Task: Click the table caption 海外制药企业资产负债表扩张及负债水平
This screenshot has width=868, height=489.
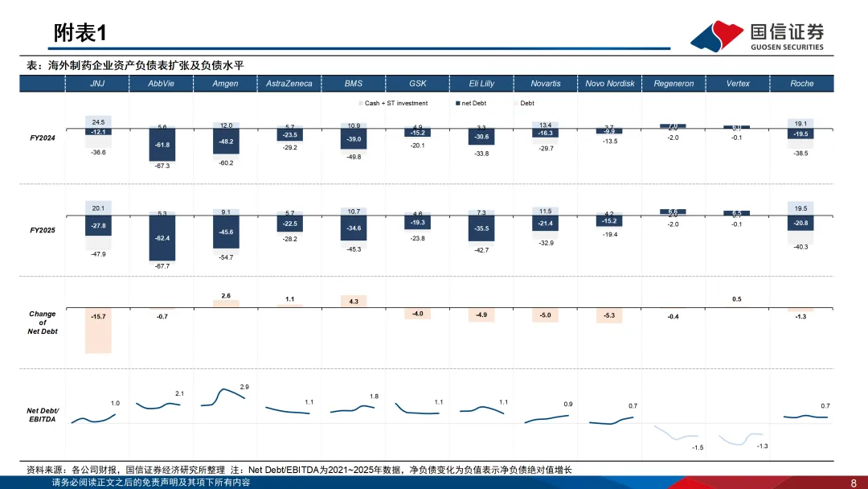Action: [145, 65]
